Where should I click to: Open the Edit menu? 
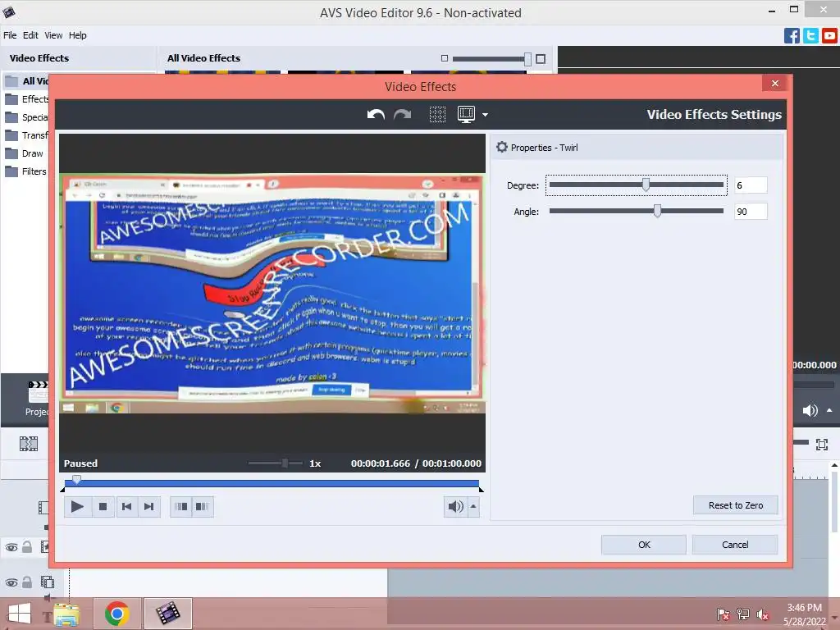pyautogui.click(x=30, y=35)
